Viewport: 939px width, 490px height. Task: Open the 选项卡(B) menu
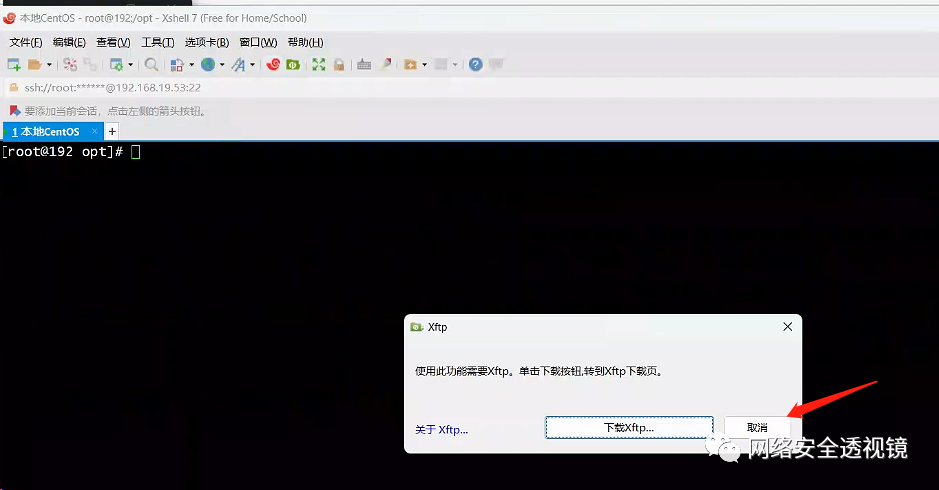pos(207,43)
